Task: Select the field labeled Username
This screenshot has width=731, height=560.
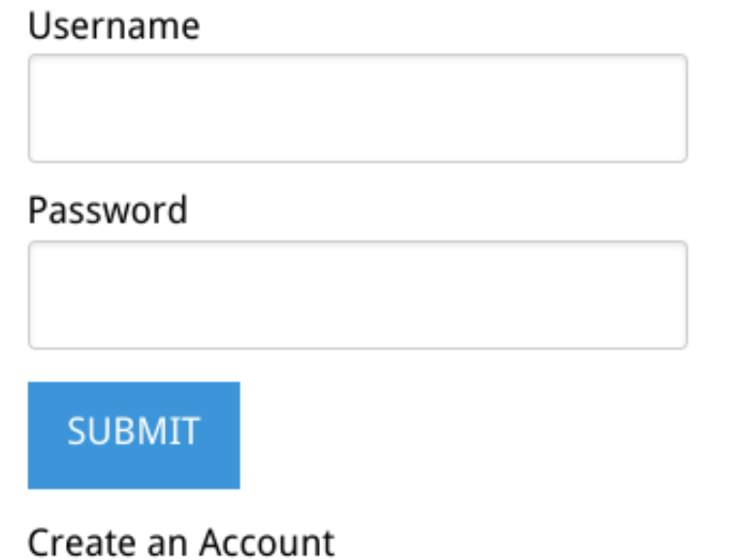Action: pos(357,108)
